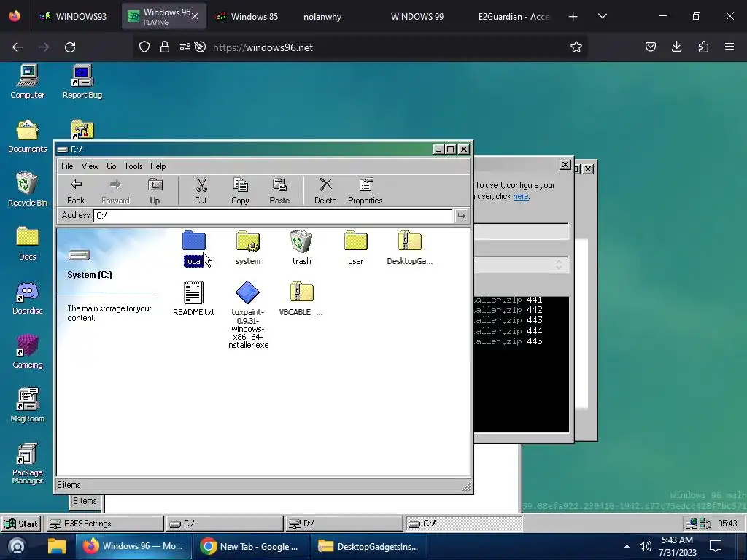Open the Tools menu
Image resolution: width=747 pixels, height=560 pixels.
click(133, 166)
